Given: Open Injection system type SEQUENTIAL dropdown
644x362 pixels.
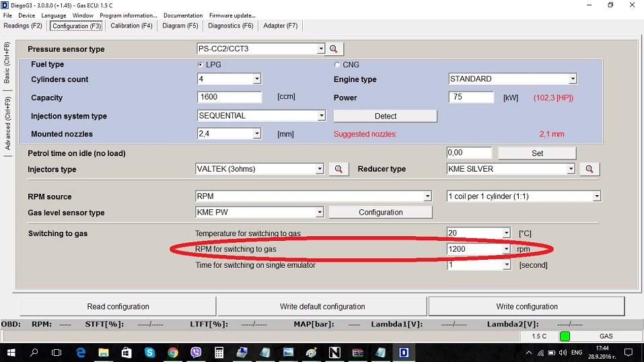Looking at the screenshot, I should [x=321, y=116].
